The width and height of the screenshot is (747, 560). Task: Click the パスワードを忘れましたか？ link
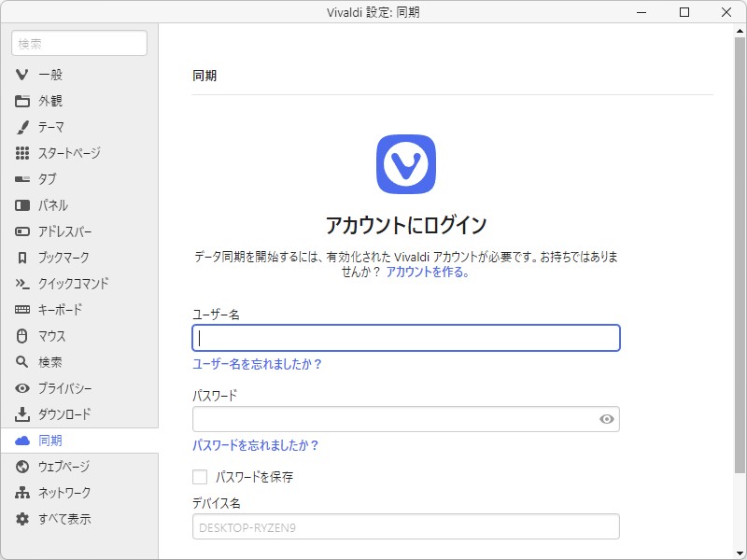(255, 445)
